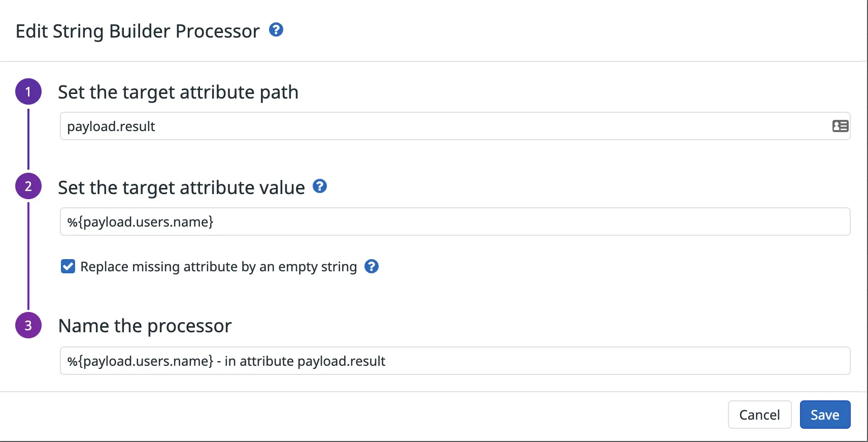This screenshot has width=868, height=442.
Task: Click the 'Replace missing attribute by an empty string' label
Action: pos(218,267)
